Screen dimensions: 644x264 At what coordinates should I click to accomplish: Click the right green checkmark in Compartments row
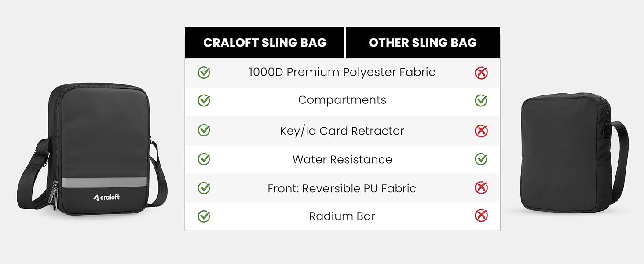[x=481, y=101]
